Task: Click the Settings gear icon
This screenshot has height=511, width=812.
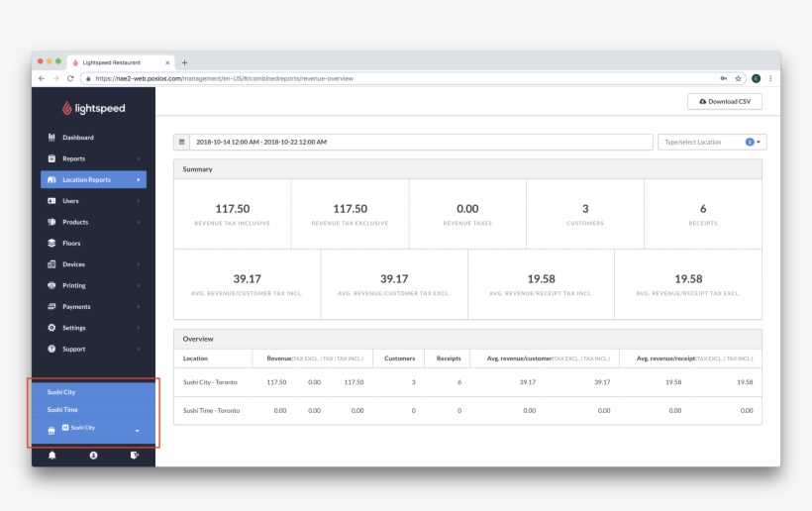Action: pos(51,328)
